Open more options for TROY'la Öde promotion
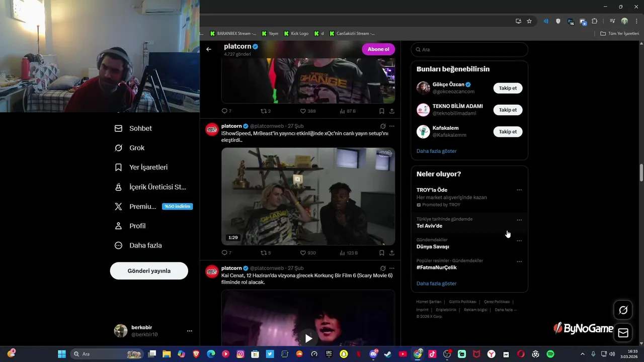Image resolution: width=644 pixels, height=362 pixels. point(519,190)
